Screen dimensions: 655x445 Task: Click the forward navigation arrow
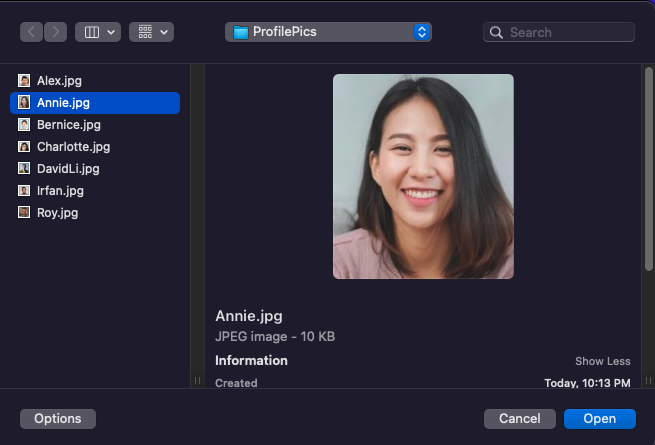coord(56,32)
